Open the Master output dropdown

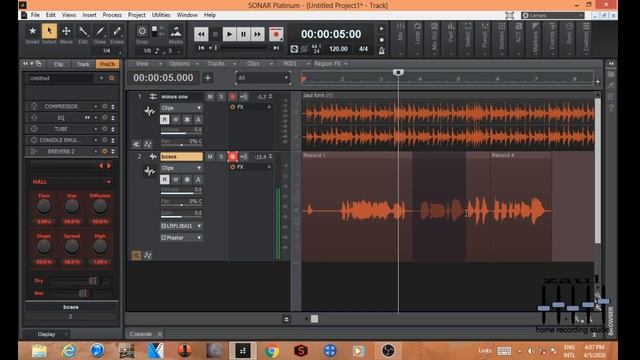(181, 238)
